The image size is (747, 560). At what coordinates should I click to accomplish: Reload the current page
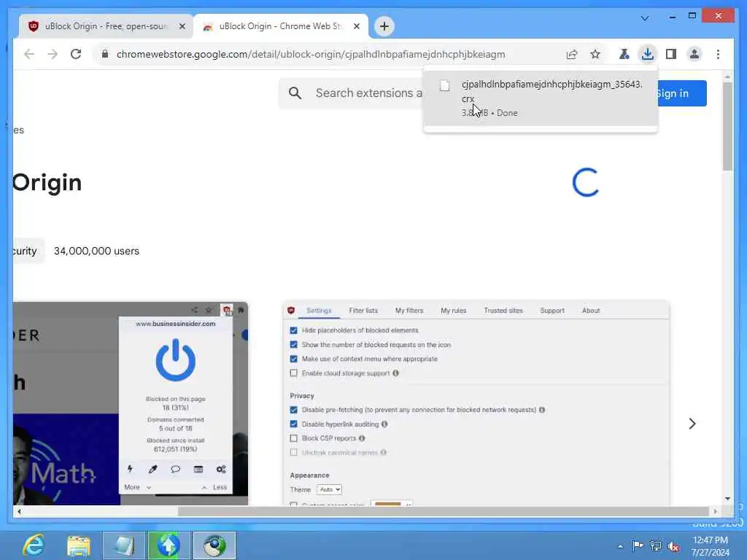pos(76,54)
